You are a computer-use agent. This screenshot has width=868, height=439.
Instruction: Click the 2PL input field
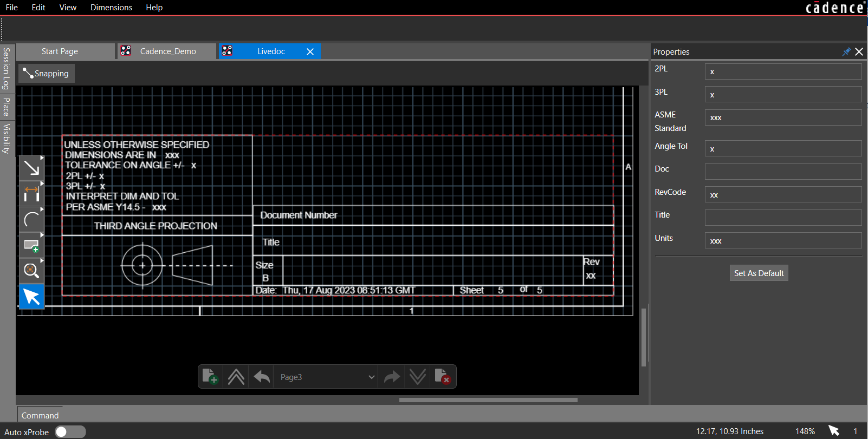coord(783,71)
